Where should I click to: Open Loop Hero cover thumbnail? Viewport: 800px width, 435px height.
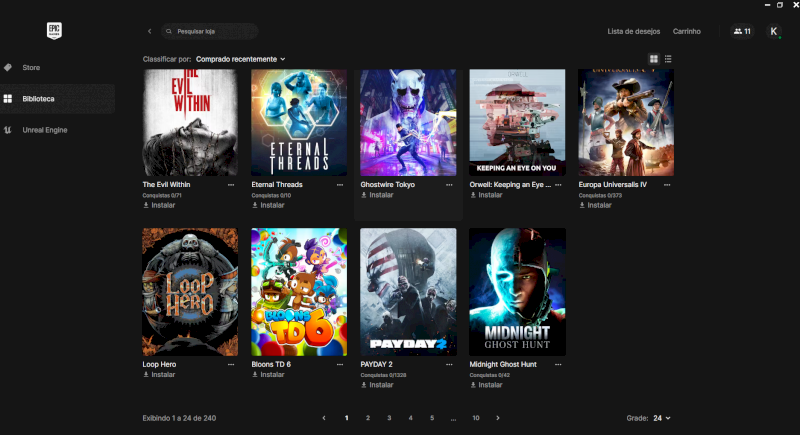point(190,292)
